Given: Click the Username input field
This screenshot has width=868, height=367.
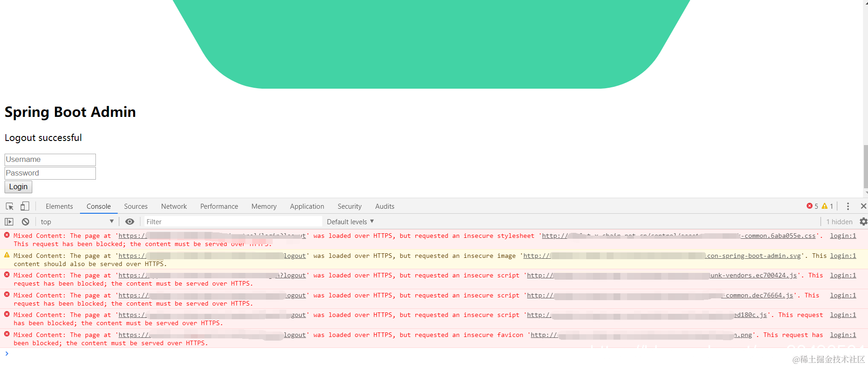Looking at the screenshot, I should (50, 160).
